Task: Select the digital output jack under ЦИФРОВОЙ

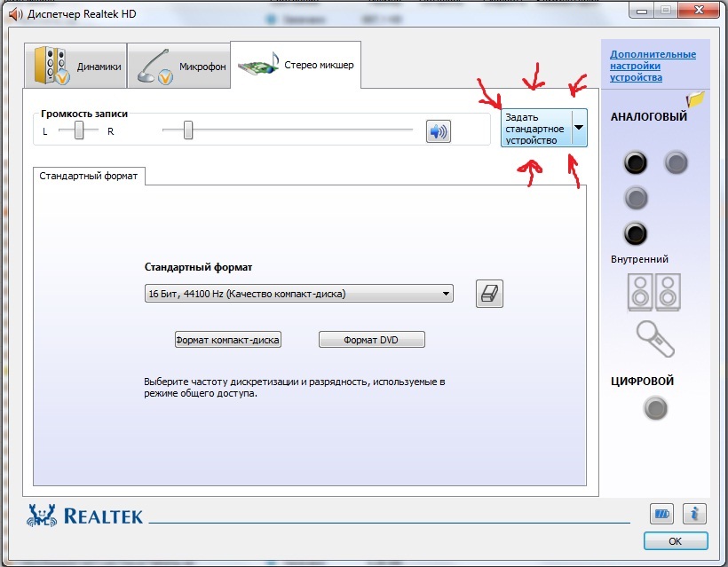Action: point(655,408)
